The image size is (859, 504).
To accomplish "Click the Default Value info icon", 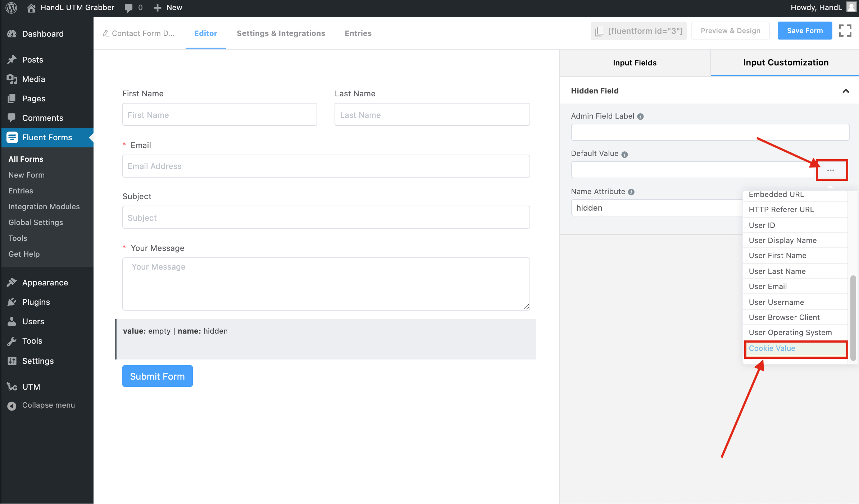I will [x=624, y=154].
